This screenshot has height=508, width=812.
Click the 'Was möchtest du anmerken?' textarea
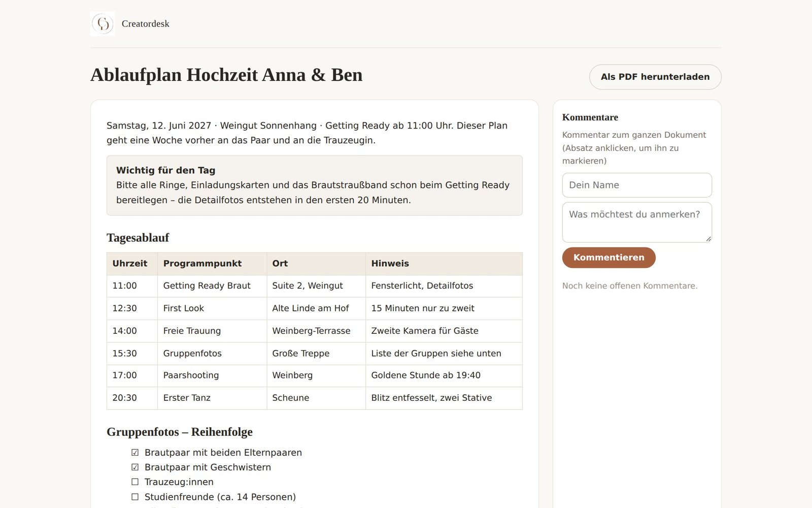[x=637, y=223]
